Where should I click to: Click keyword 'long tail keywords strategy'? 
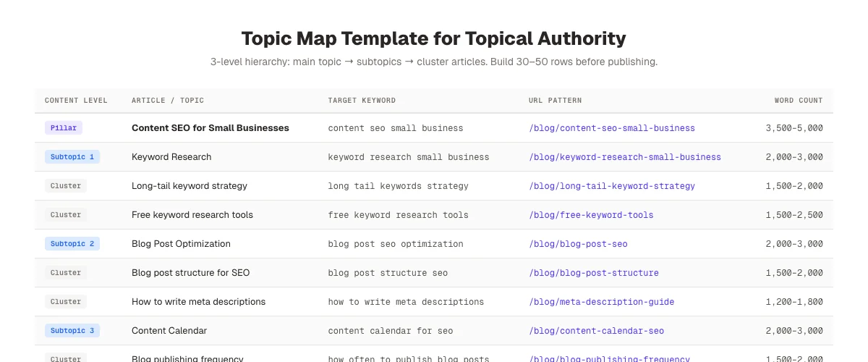coord(398,186)
